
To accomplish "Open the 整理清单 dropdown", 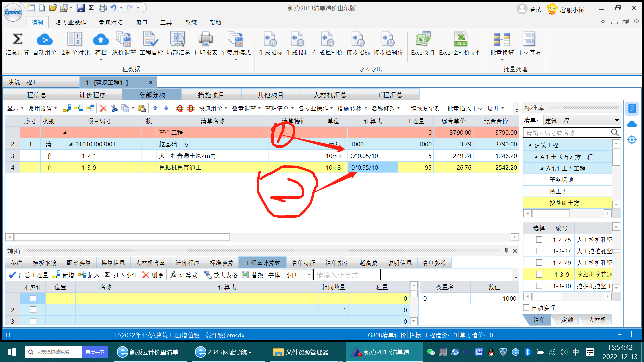I will click(279, 108).
